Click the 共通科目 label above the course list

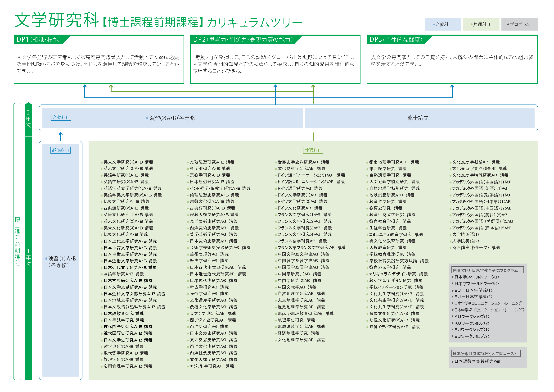pos(313,150)
